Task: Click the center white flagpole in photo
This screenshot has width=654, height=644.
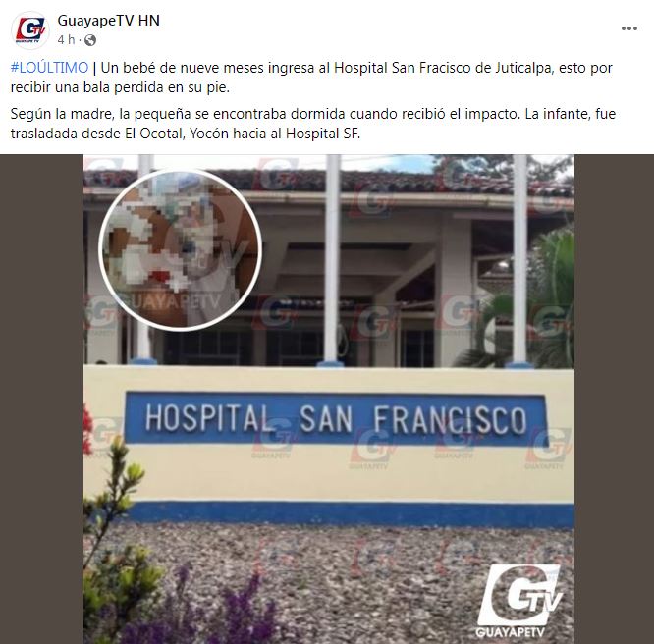Action: (x=333, y=258)
